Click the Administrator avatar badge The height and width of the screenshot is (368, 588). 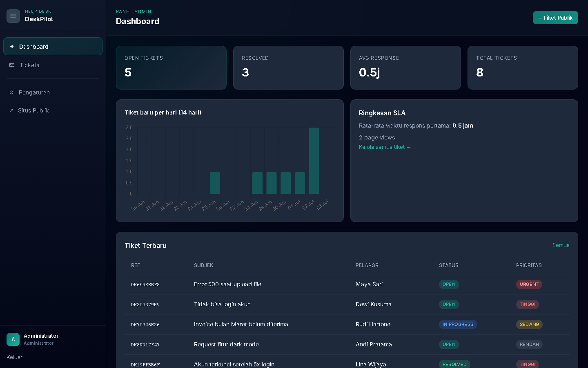click(x=13, y=339)
